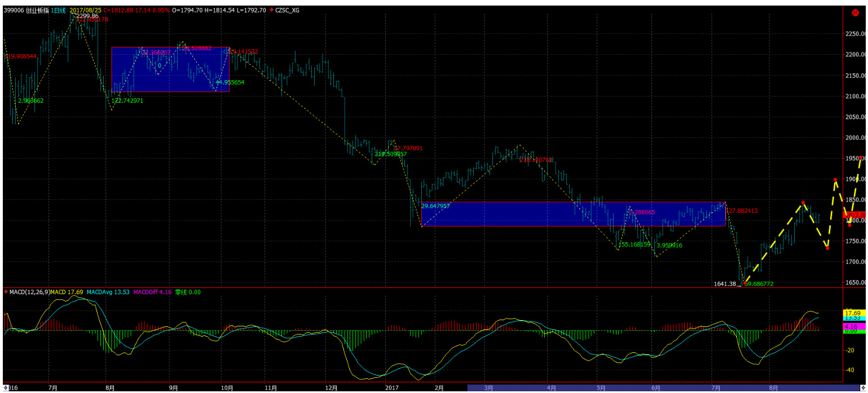Click the 零线 0.00 legend label
This screenshot has height=393, width=868.
click(x=188, y=292)
